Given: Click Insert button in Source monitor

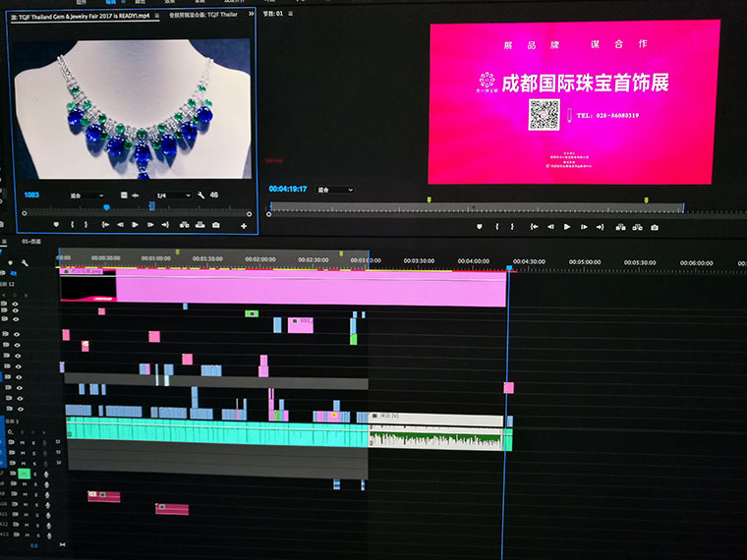Looking at the screenshot, I should coord(185,224).
